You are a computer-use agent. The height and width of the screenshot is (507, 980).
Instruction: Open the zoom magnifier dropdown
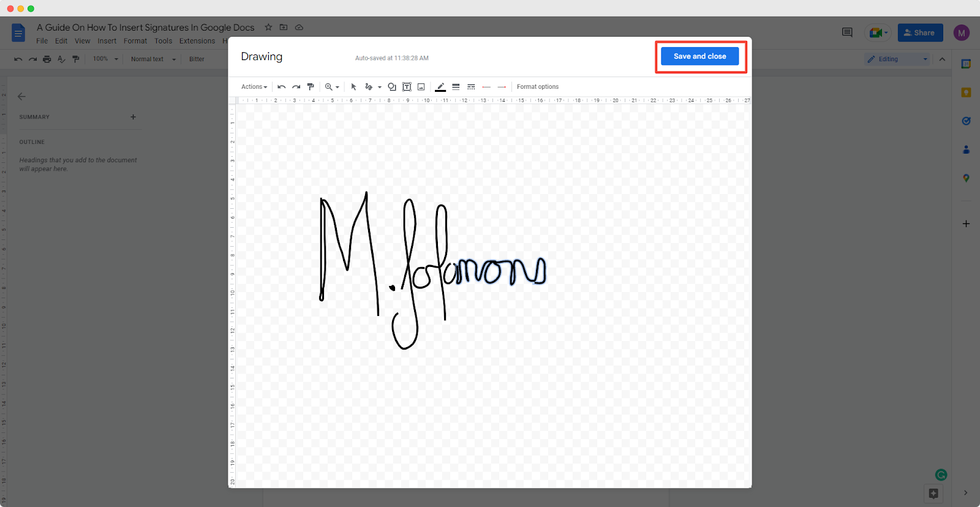[x=331, y=87]
